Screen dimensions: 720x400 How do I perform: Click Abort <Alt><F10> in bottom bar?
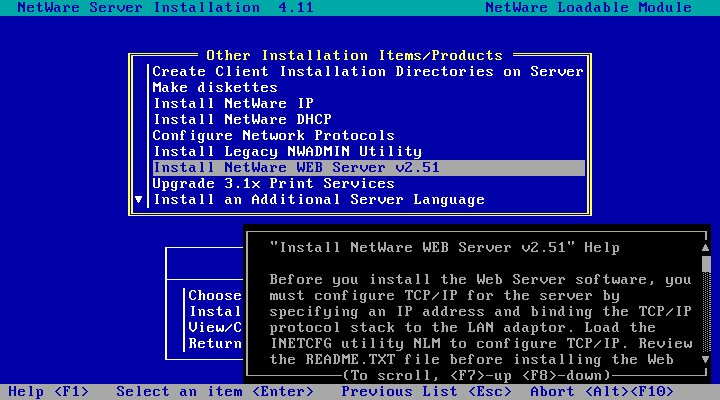602,392
